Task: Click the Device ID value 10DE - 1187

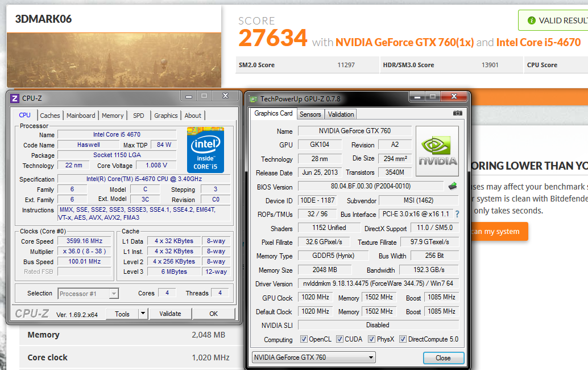Action: (317, 200)
